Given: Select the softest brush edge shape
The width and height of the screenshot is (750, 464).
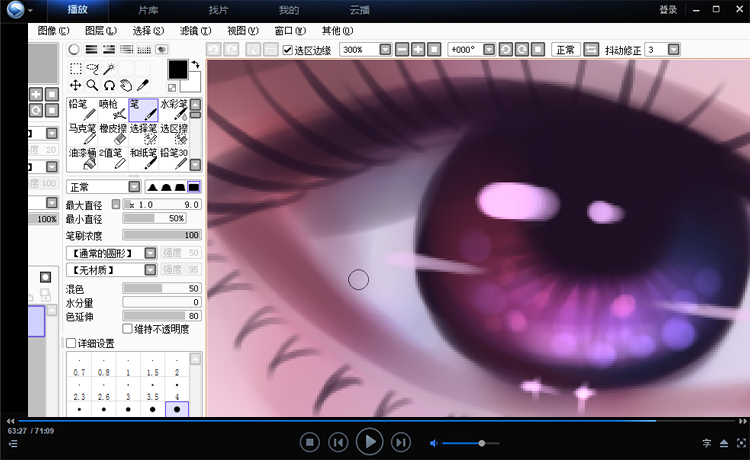Looking at the screenshot, I should [152, 187].
